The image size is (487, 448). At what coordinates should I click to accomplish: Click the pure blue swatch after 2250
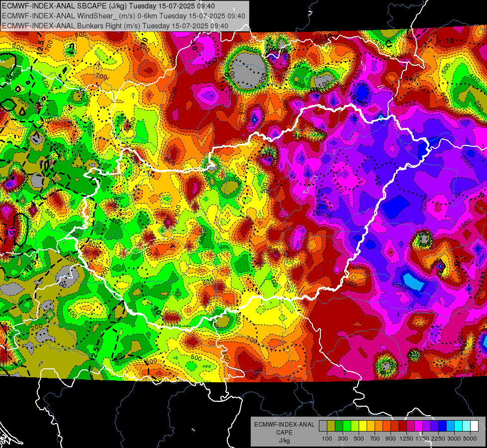tap(443, 426)
